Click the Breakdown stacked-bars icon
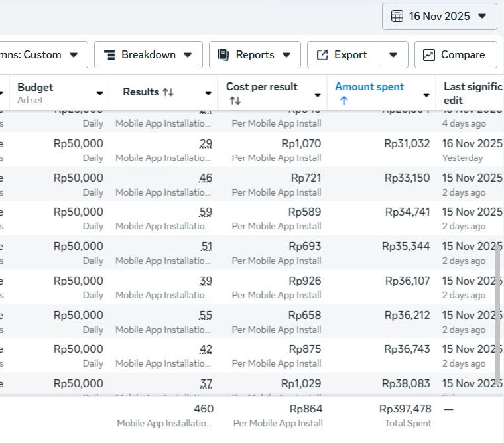Image resolution: width=504 pixels, height=443 pixels. tap(110, 55)
